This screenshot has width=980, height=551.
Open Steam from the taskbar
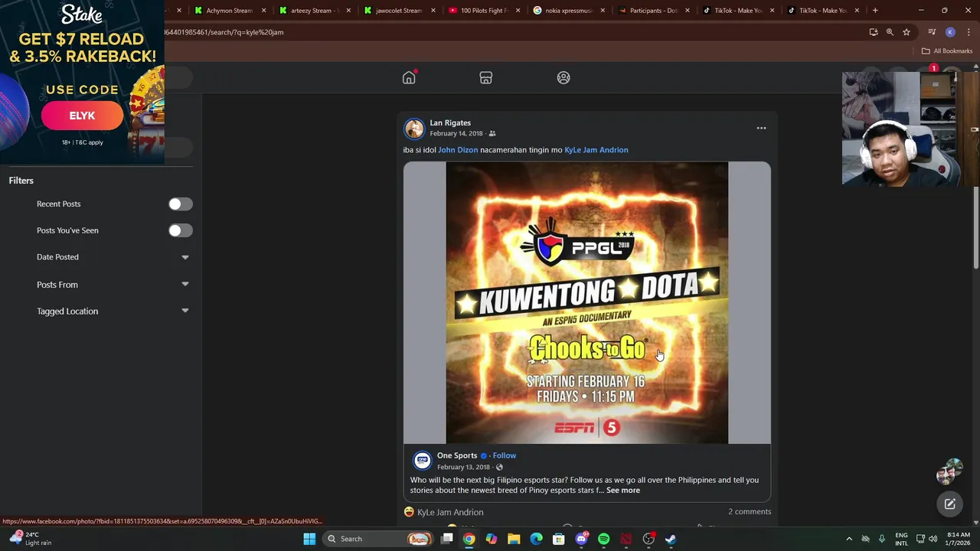click(x=671, y=539)
